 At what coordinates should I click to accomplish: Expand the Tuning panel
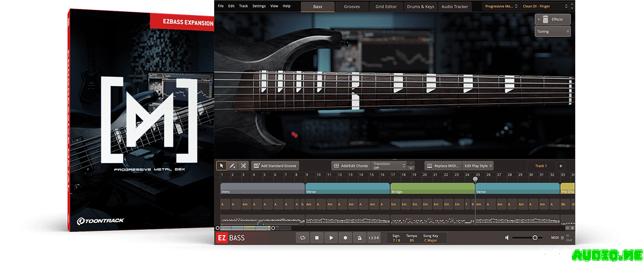[x=552, y=32]
